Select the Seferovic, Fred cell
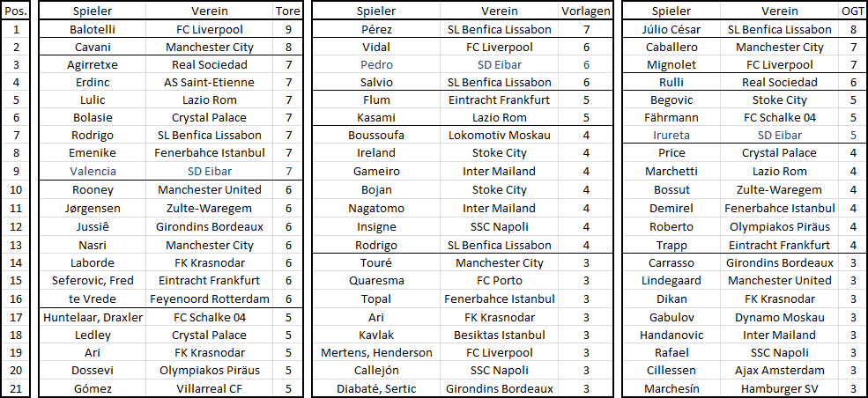The height and width of the screenshot is (398, 868). point(93,280)
